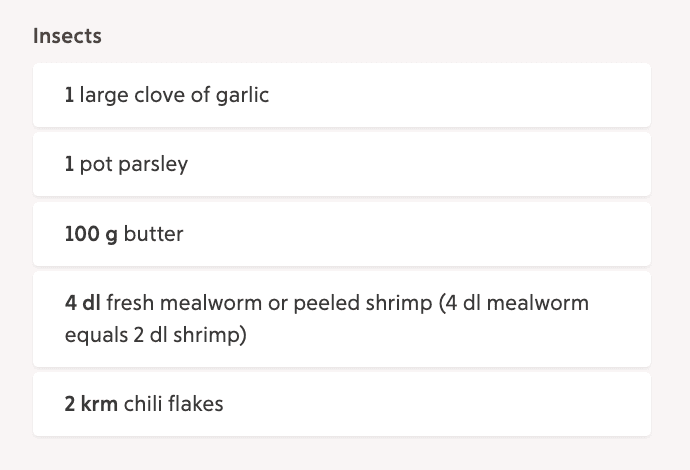Click the word "clove"
The height and width of the screenshot is (470, 690).
(159, 95)
